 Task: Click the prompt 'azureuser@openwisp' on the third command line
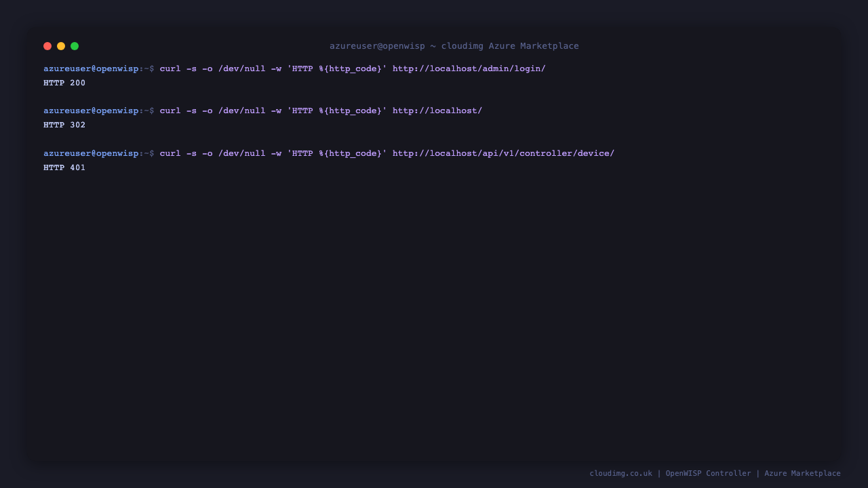[x=91, y=153]
